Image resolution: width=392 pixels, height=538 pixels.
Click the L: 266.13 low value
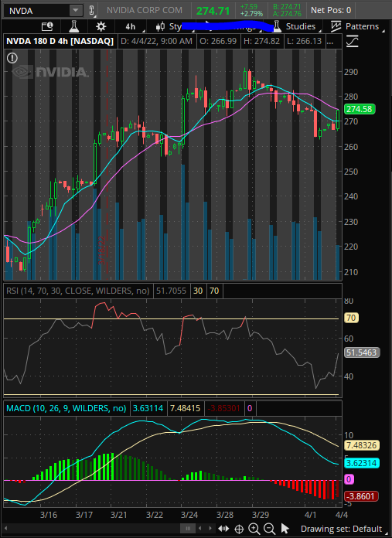304,41
